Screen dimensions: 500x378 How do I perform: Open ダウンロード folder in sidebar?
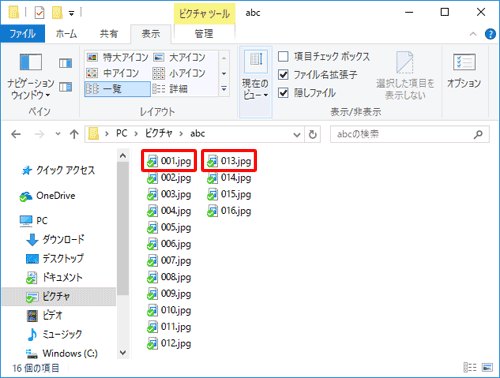click(55, 239)
